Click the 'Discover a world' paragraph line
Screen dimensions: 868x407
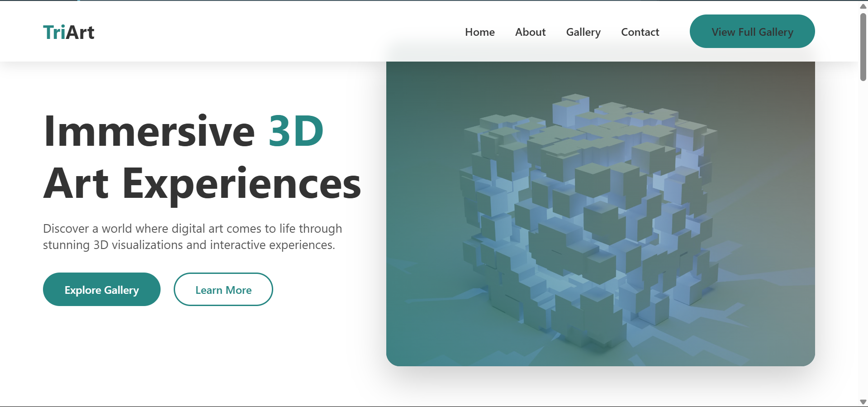pyautogui.click(x=192, y=229)
